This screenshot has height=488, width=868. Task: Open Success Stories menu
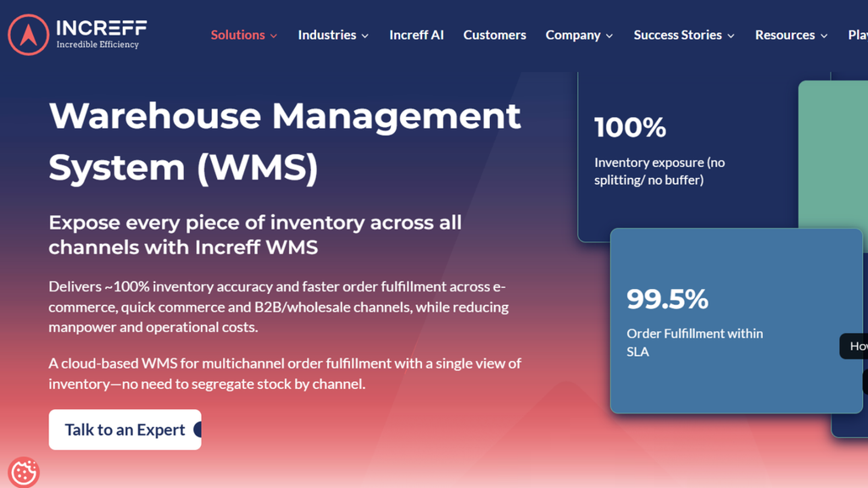point(677,35)
